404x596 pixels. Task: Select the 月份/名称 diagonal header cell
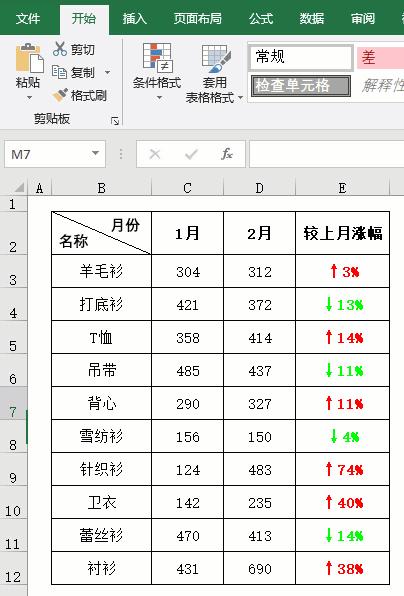[x=101, y=233]
